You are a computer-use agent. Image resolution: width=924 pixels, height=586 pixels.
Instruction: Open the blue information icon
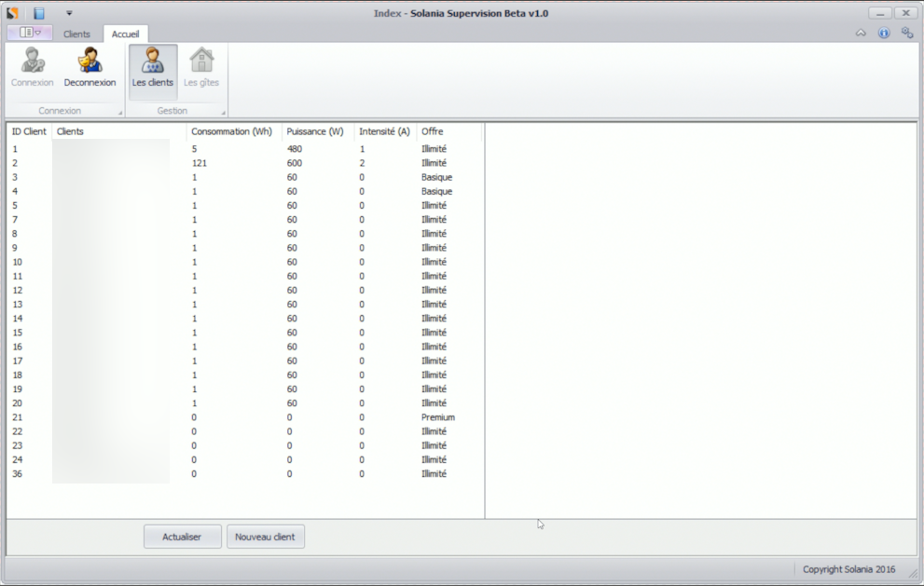884,34
